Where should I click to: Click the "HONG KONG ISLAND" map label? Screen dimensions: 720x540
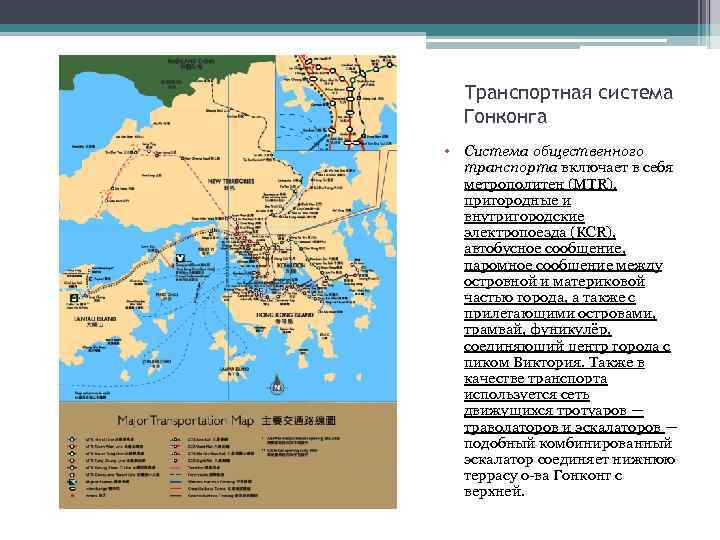285,315
